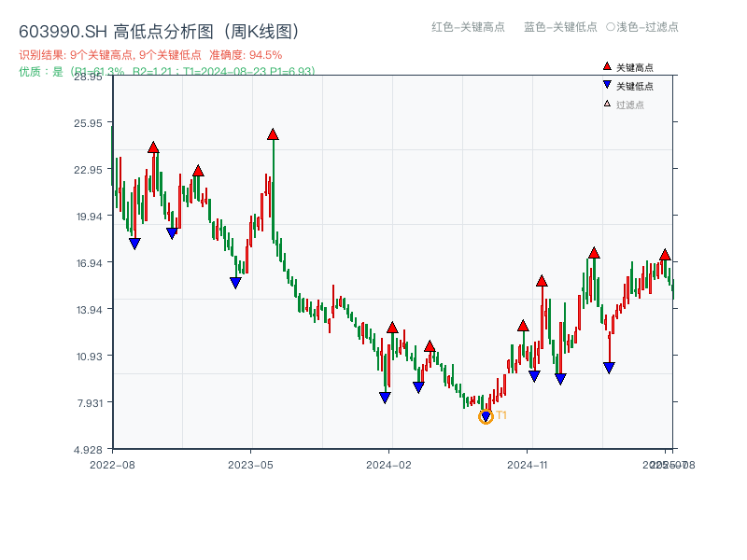Select the blue low marker just before the 2024-02 tick

pyautogui.click(x=385, y=398)
